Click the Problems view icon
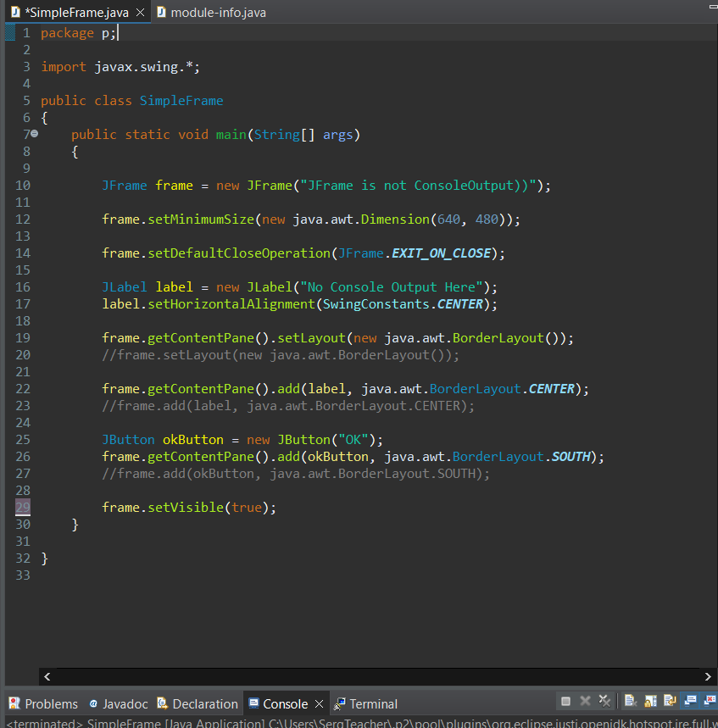 [x=14, y=703]
